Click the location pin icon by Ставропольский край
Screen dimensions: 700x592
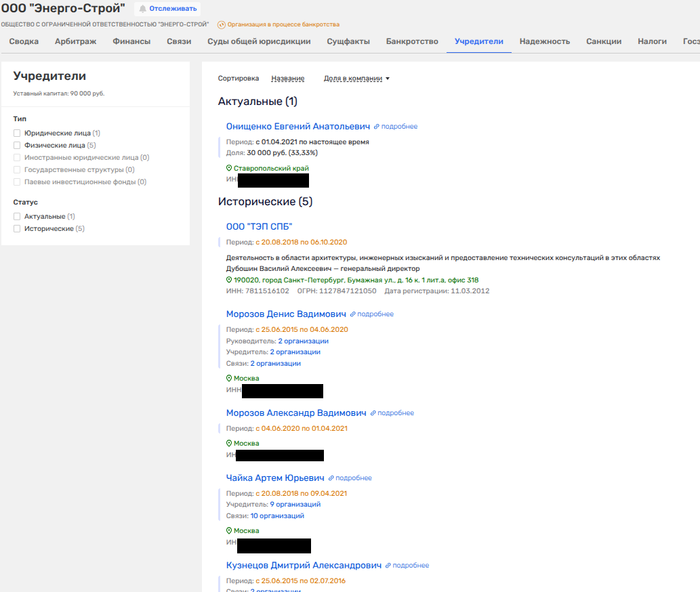pyautogui.click(x=229, y=168)
